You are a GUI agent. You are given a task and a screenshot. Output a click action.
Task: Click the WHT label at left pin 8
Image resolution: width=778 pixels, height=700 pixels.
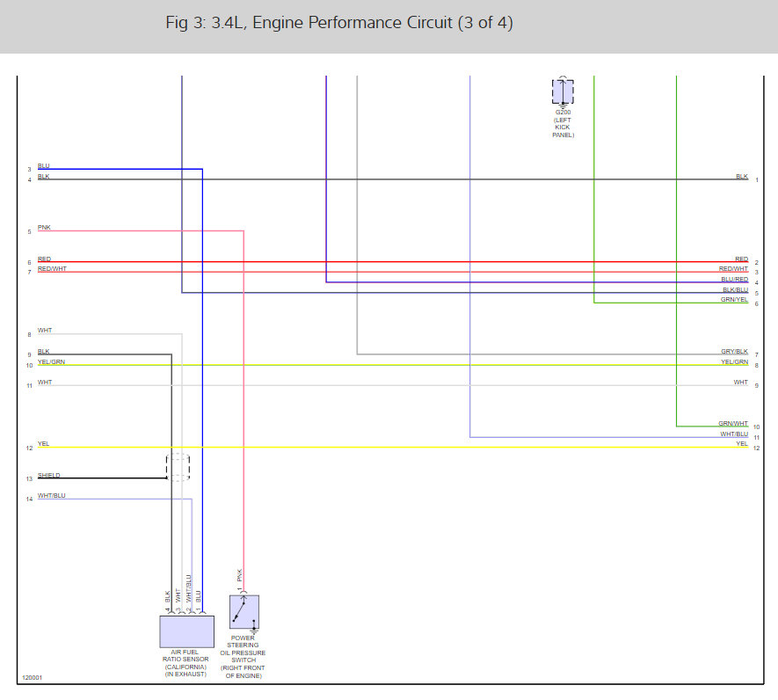pyautogui.click(x=45, y=330)
